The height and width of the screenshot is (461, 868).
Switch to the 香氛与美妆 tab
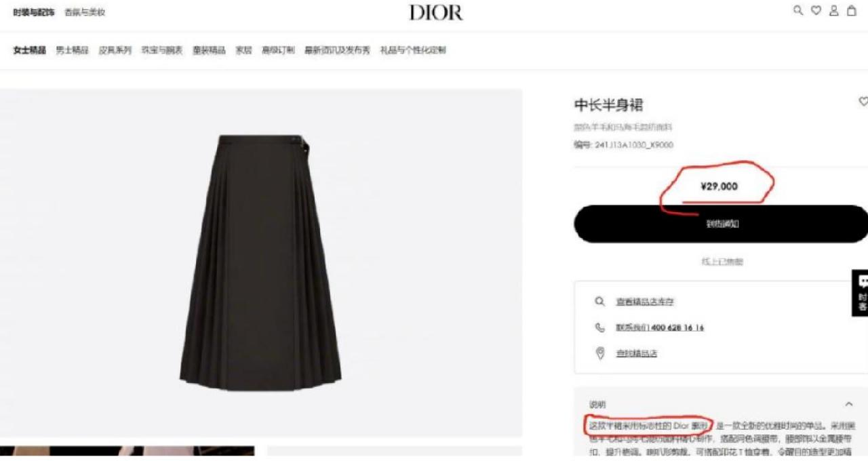85,12
